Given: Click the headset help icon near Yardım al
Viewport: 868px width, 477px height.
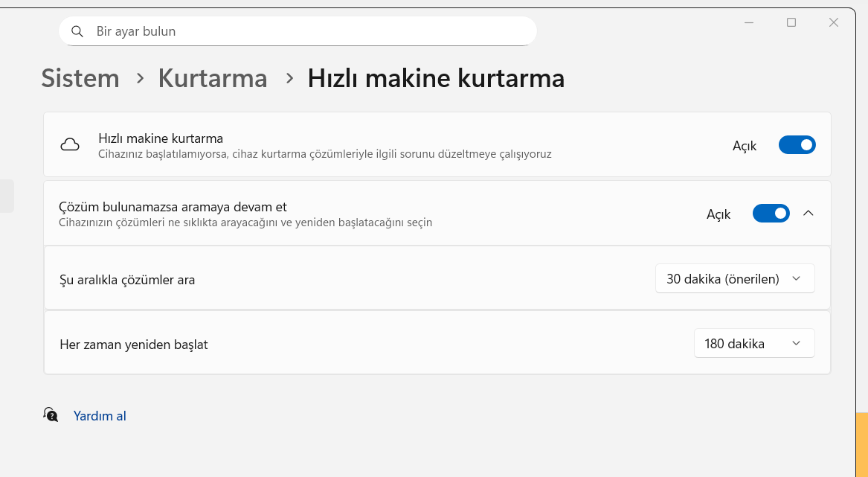Looking at the screenshot, I should click(x=51, y=414).
